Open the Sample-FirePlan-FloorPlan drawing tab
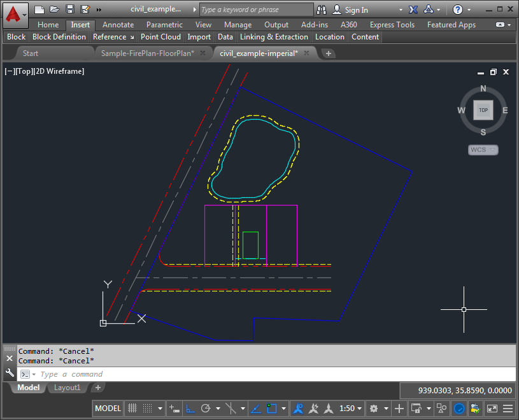 pos(147,53)
